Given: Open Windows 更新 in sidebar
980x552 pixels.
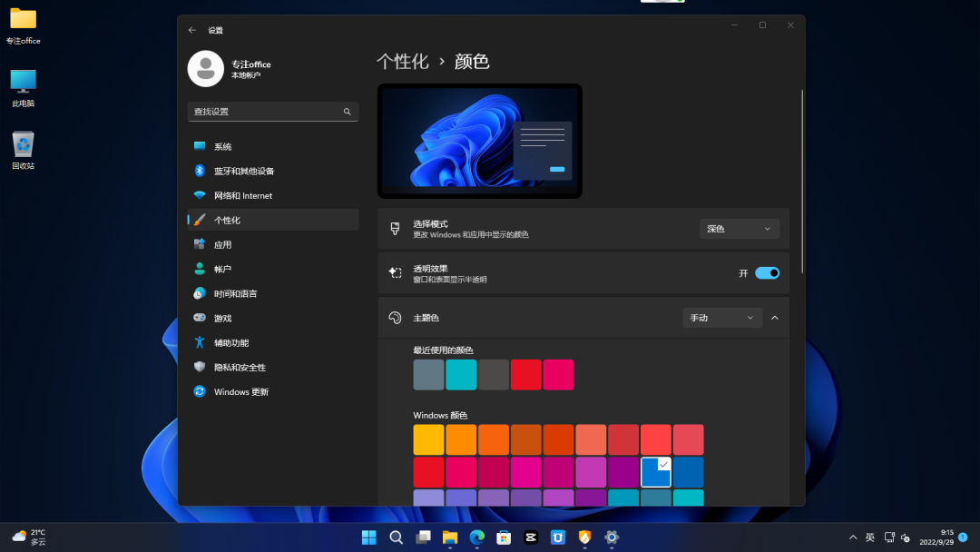Looking at the screenshot, I should tap(240, 391).
